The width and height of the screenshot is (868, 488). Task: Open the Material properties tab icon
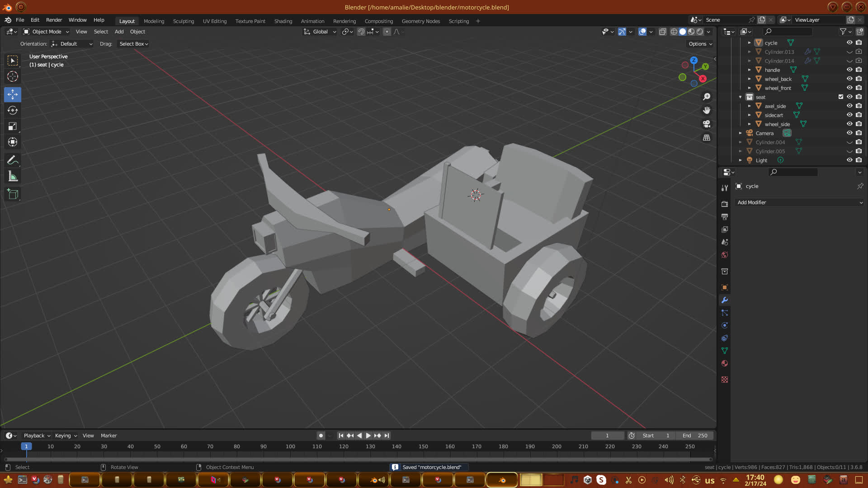pyautogui.click(x=725, y=364)
